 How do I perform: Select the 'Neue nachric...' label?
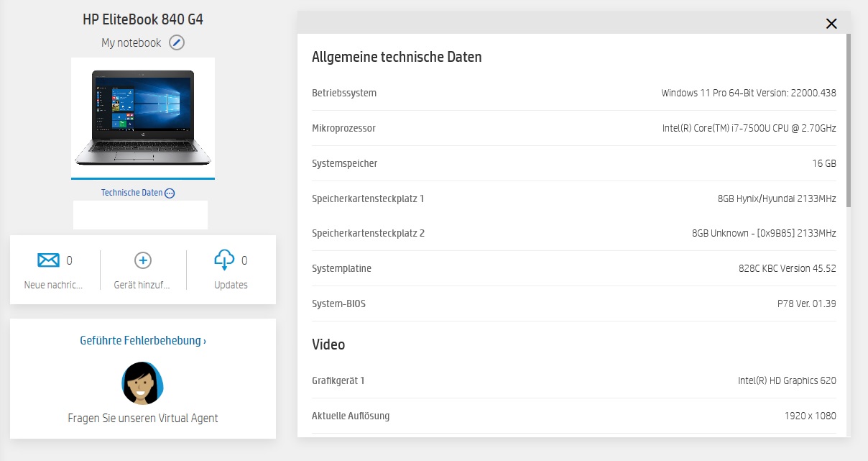(x=53, y=285)
